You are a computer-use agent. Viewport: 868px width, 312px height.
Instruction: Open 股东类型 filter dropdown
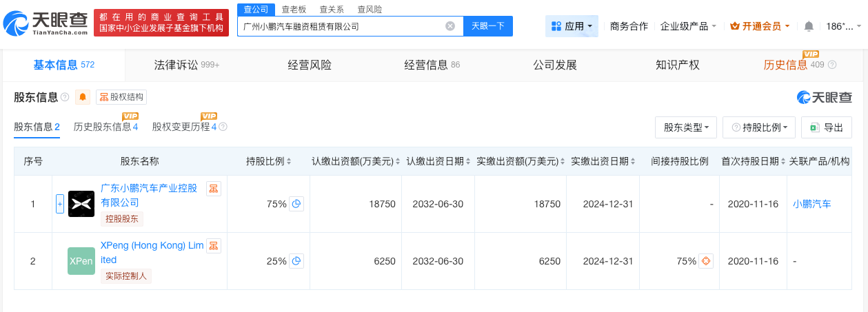tap(686, 127)
